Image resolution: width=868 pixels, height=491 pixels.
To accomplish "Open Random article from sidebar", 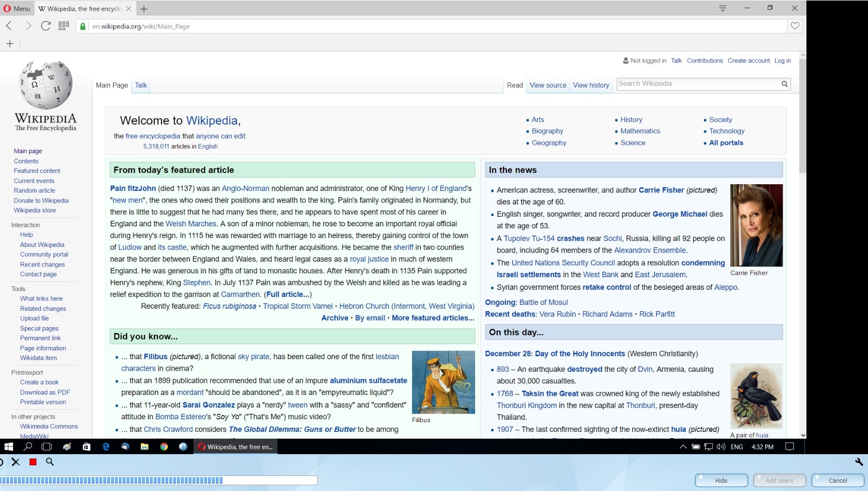I will [x=34, y=190].
